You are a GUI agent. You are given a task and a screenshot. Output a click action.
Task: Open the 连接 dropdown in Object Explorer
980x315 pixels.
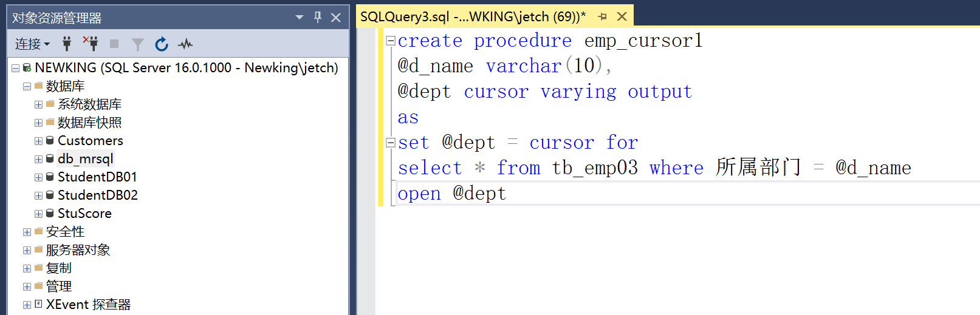coord(32,44)
